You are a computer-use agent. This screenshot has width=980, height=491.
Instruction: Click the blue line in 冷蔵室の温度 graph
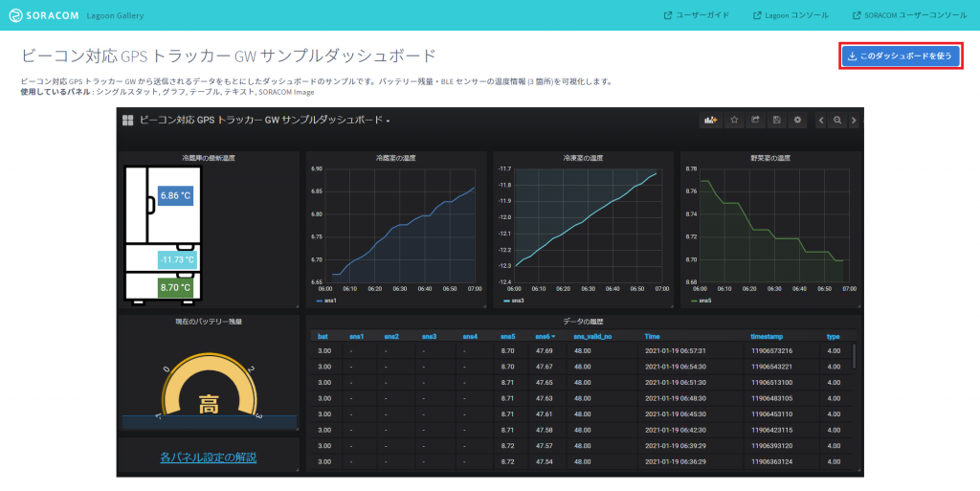[x=404, y=225]
